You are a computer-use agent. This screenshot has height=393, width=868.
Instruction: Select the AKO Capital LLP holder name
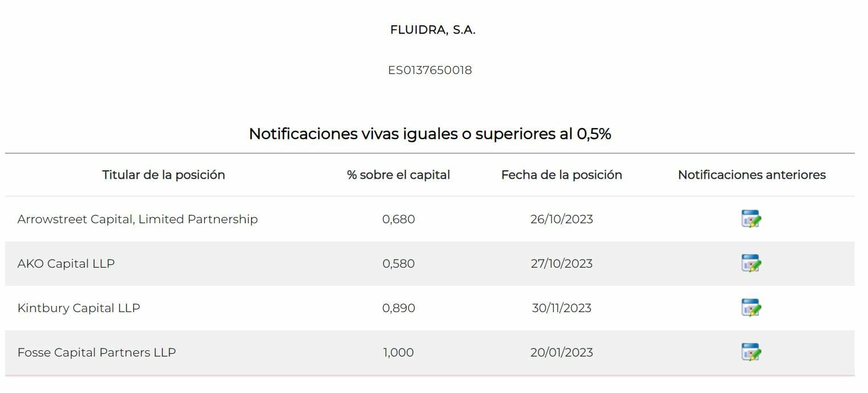pos(66,264)
